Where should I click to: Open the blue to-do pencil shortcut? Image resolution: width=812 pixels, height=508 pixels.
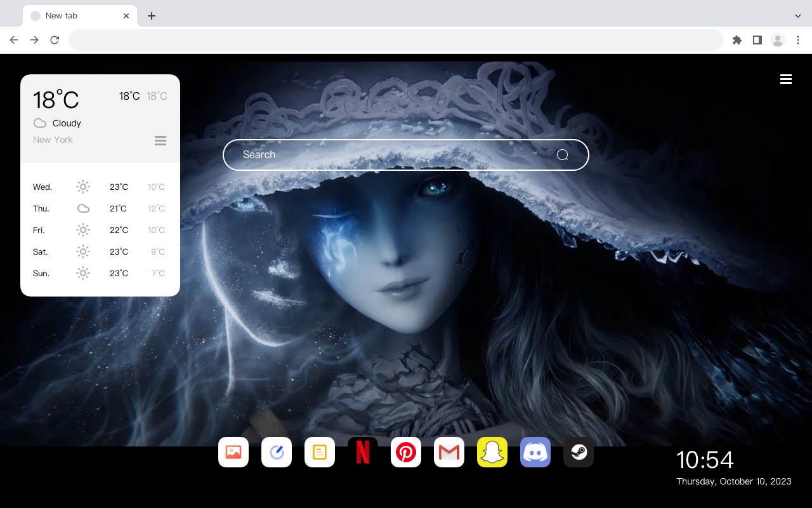click(x=277, y=452)
